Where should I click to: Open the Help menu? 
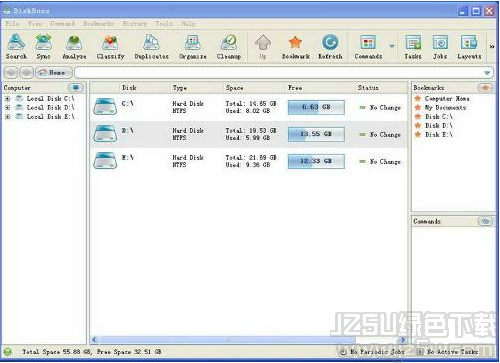pos(188,24)
